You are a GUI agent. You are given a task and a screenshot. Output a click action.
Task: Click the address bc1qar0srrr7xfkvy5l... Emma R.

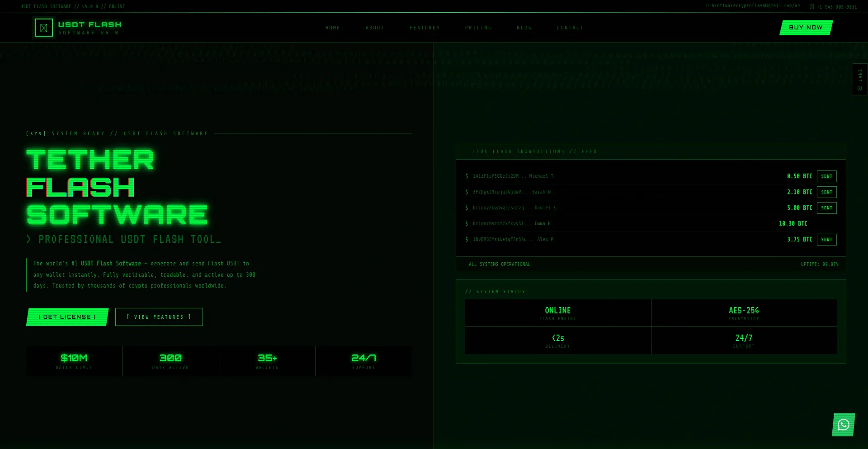point(513,223)
